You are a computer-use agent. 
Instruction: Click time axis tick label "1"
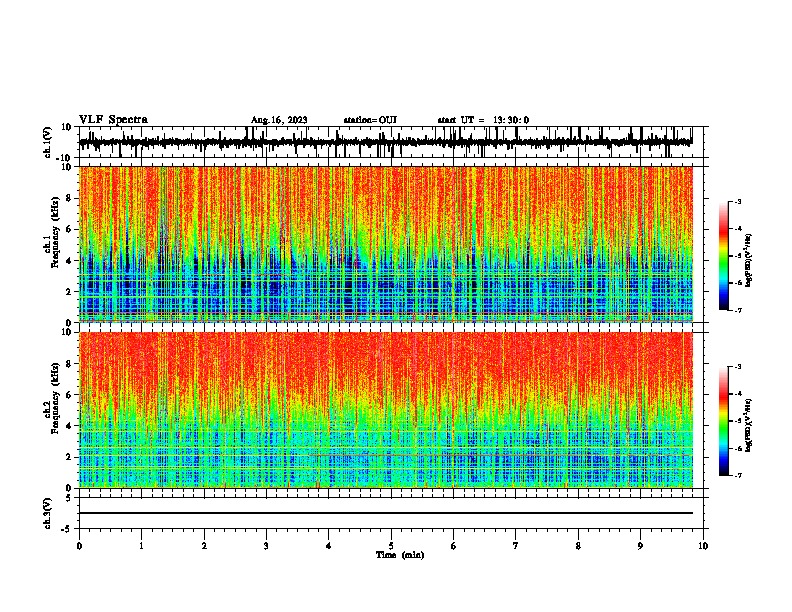(x=141, y=546)
